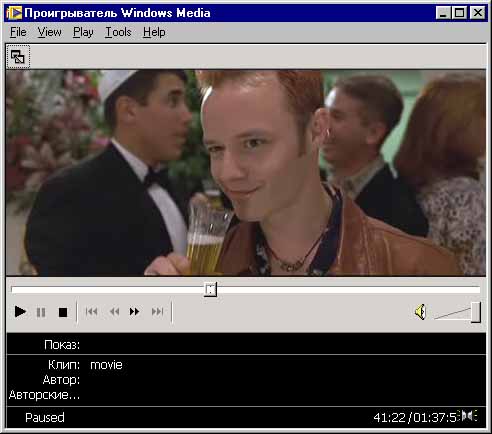Click the video display area

point(246,172)
